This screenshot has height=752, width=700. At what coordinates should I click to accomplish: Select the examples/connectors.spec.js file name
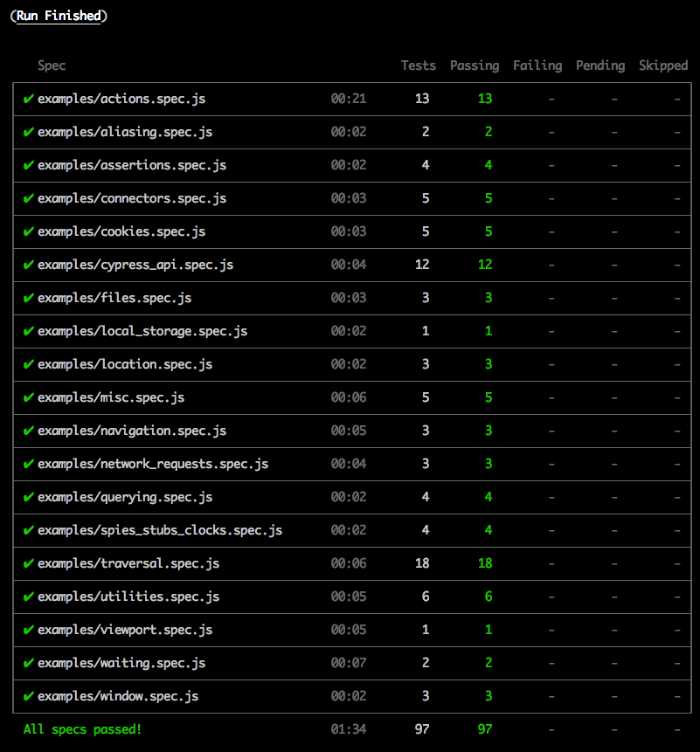click(132, 198)
